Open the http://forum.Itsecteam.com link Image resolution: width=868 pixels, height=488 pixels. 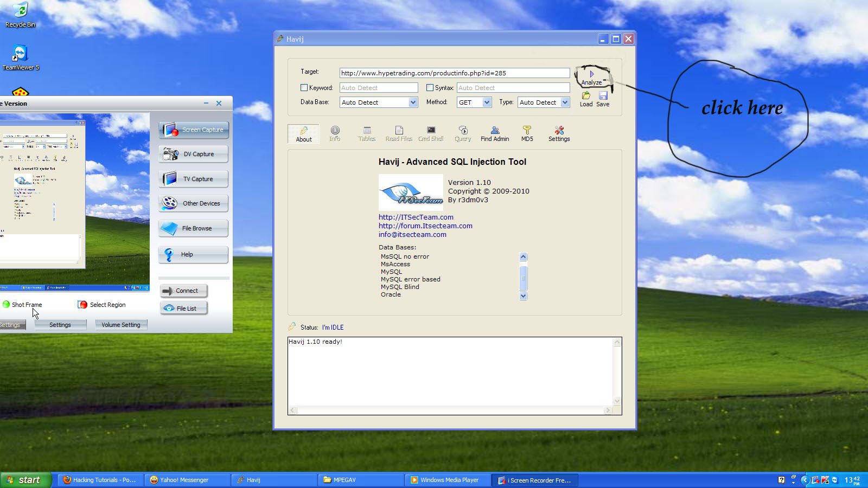tap(425, 226)
